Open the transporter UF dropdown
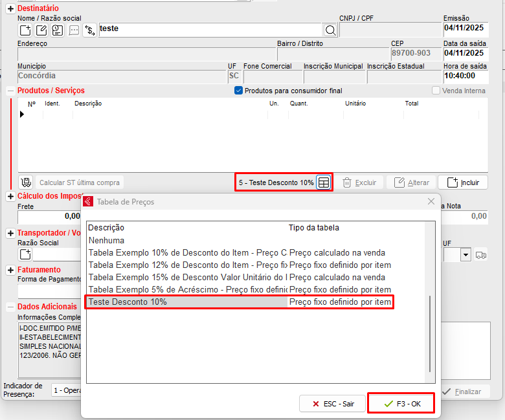This screenshot has height=420, width=505. click(x=466, y=255)
